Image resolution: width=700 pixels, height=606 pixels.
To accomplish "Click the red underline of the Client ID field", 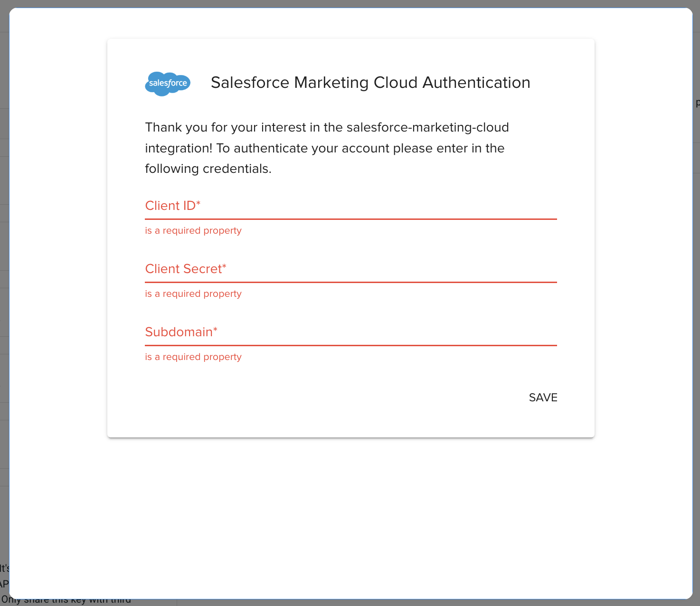I will point(350,219).
